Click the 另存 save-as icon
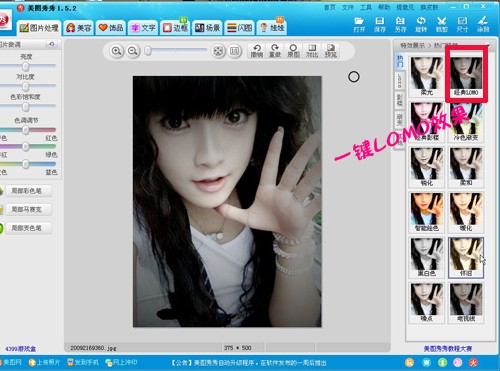This screenshot has height=371, width=500. tap(400, 25)
